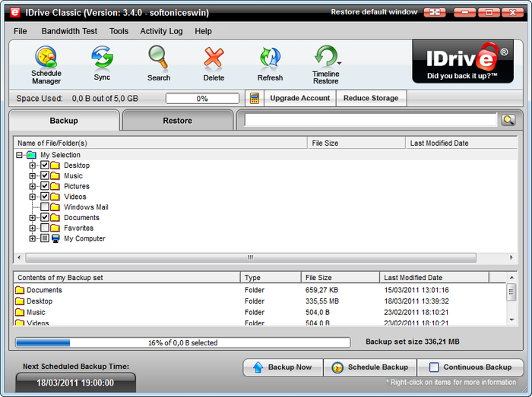This screenshot has height=397, width=532.
Task: Uncheck the Videos folder checkbox
Action: click(x=45, y=197)
